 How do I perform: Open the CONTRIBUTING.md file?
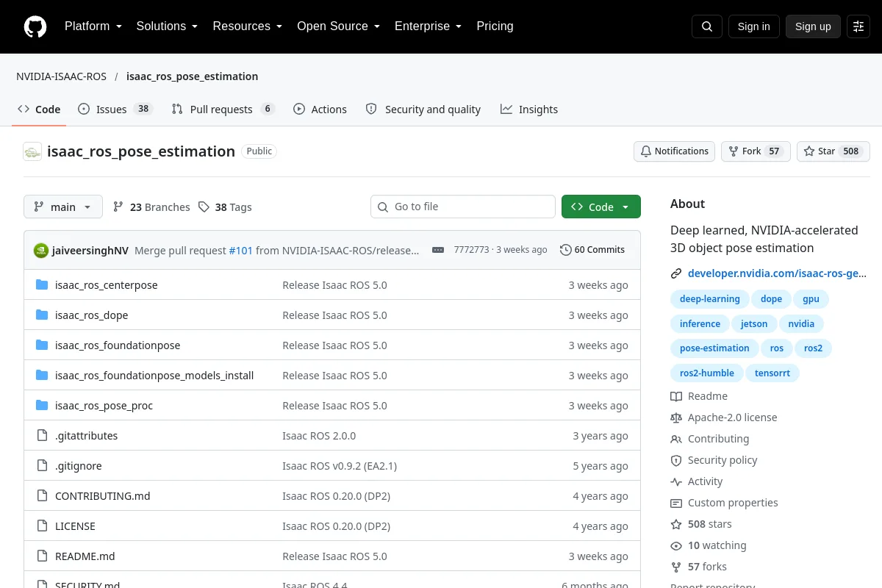[103, 495]
